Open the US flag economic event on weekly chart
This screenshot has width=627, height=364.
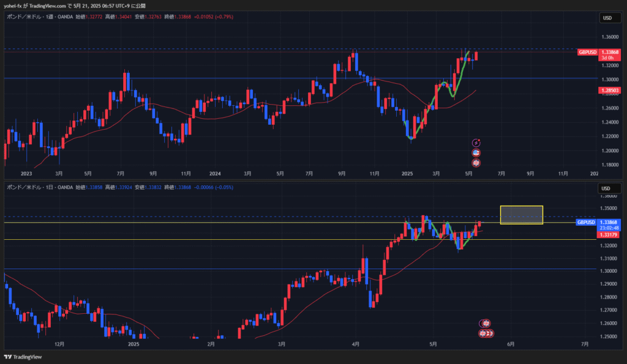476,152
